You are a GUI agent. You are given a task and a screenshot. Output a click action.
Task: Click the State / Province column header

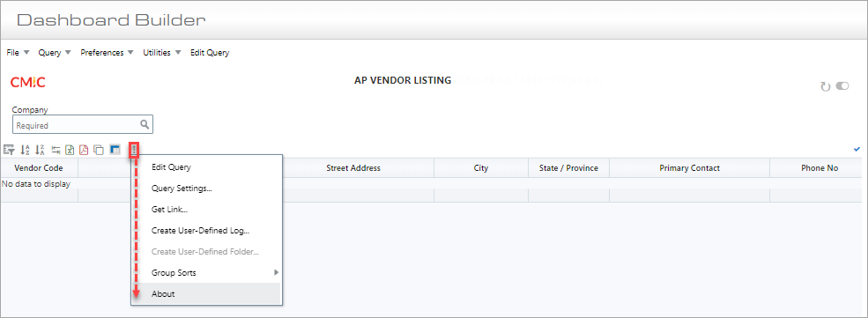click(568, 167)
